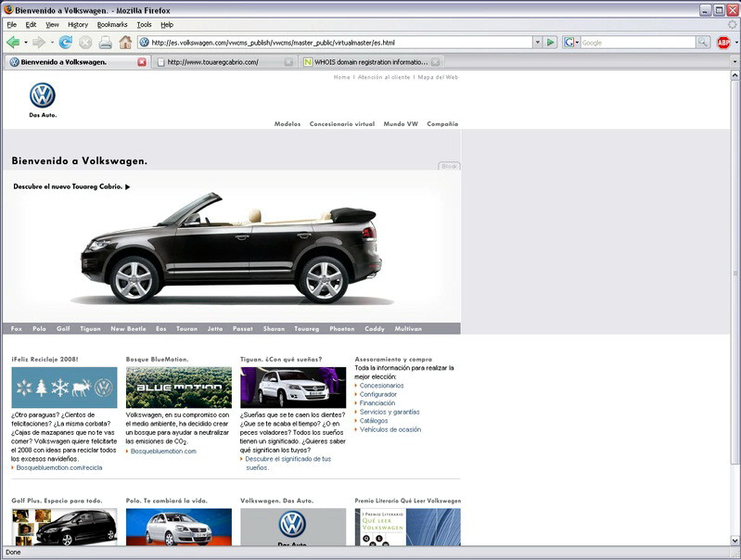Click the Mapa del Web link
The width and height of the screenshot is (741, 560).
[438, 77]
